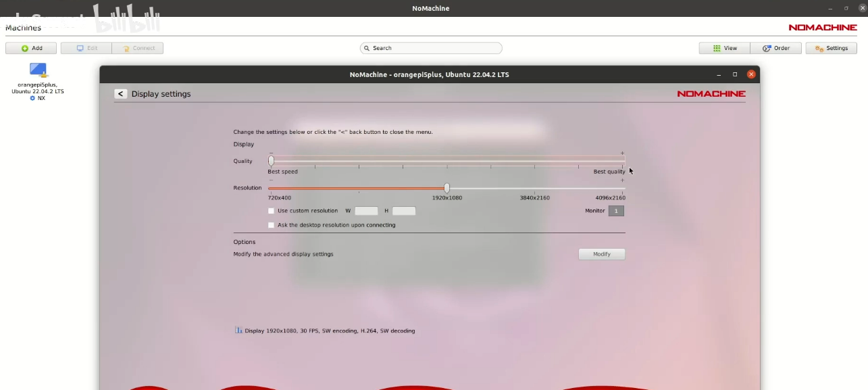Click the NoMachine logo in Display settings

point(711,94)
